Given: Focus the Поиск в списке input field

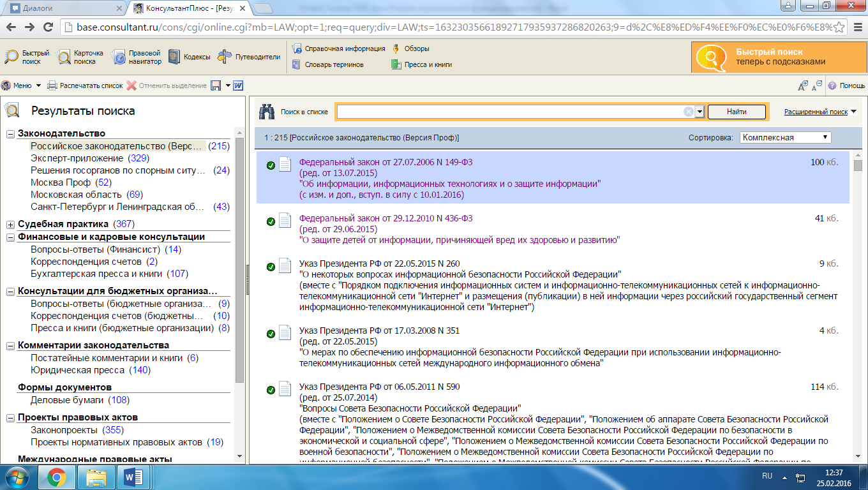Looking at the screenshot, I should pyautogui.click(x=511, y=112).
